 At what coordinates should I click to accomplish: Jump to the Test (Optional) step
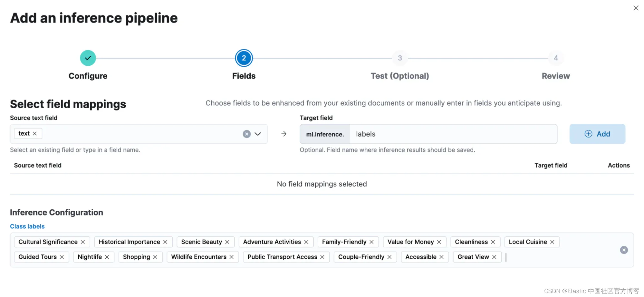pos(399,58)
